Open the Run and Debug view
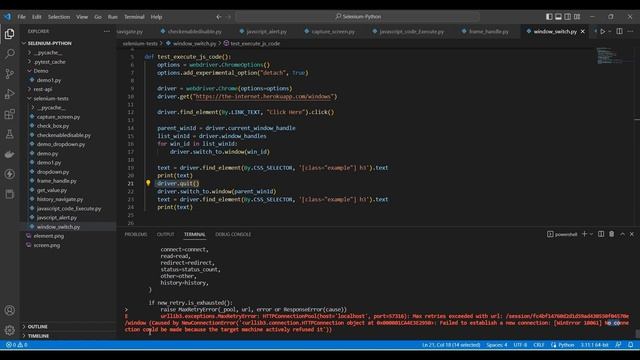 click(x=9, y=94)
